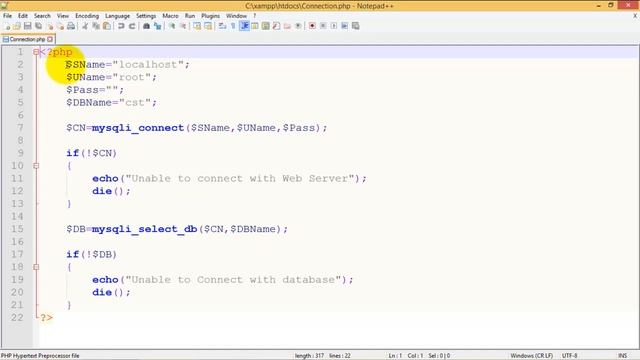Image resolution: width=640 pixels, height=360 pixels.
Task: Toggle file monitoring eye icon
Action: 298,26
